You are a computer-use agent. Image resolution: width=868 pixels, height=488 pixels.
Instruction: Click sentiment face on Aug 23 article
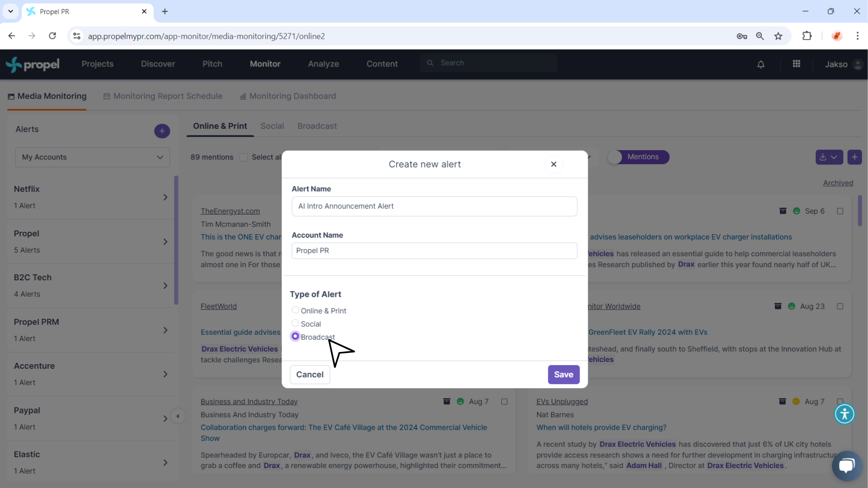point(792,306)
